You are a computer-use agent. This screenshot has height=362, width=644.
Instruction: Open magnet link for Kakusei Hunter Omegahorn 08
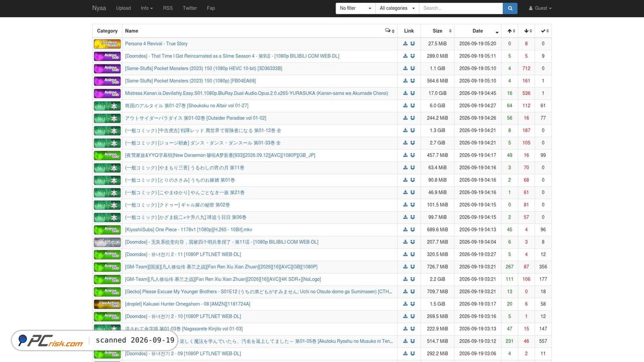(412, 304)
